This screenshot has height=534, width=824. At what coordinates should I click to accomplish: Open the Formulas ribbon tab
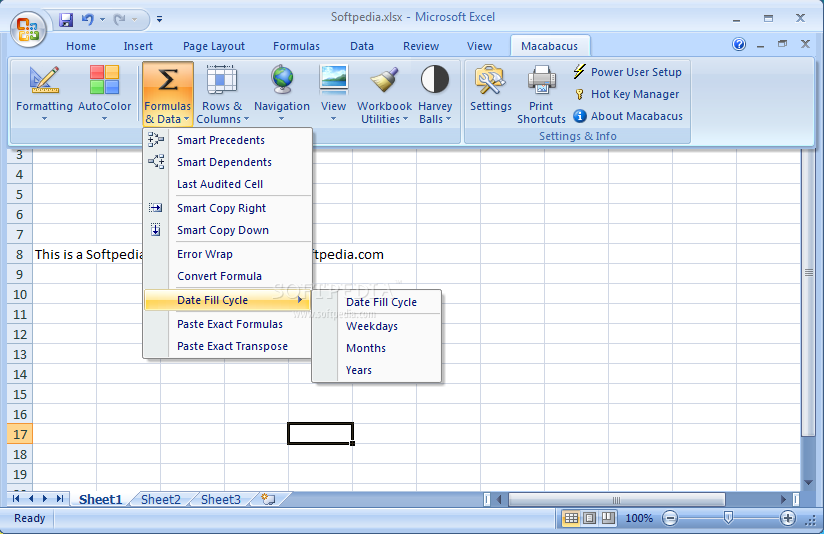click(296, 46)
